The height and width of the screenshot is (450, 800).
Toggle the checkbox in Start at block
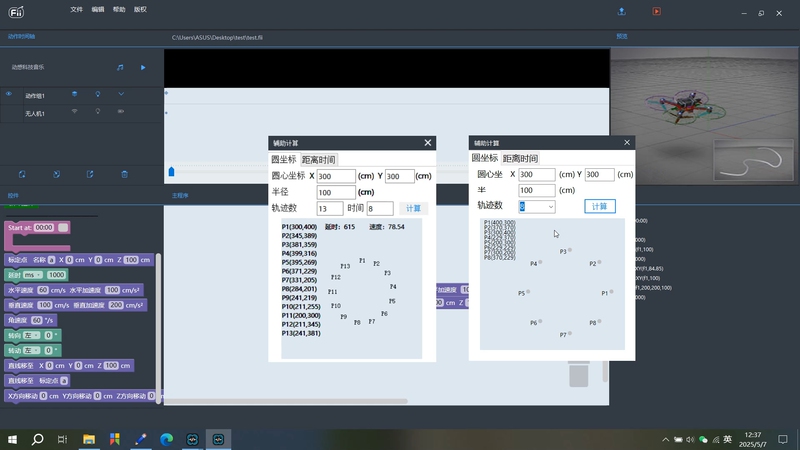tap(63, 228)
